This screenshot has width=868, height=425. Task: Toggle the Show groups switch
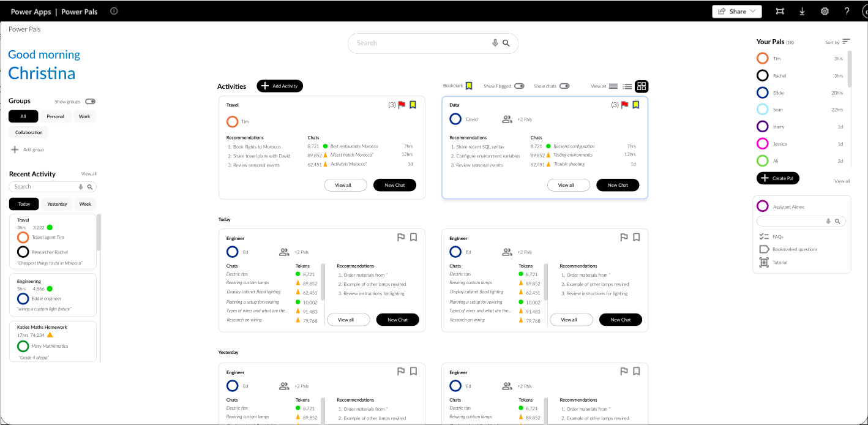point(91,102)
